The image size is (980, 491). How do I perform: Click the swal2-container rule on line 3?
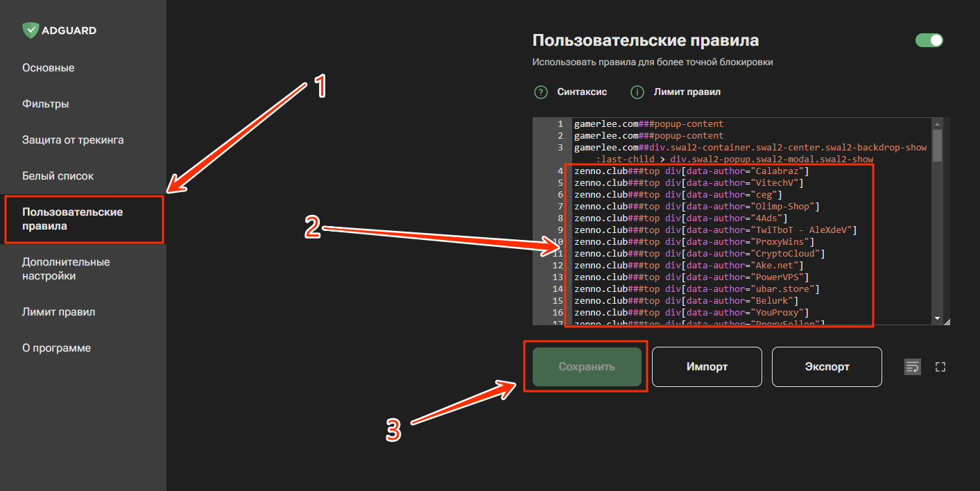tap(750, 153)
